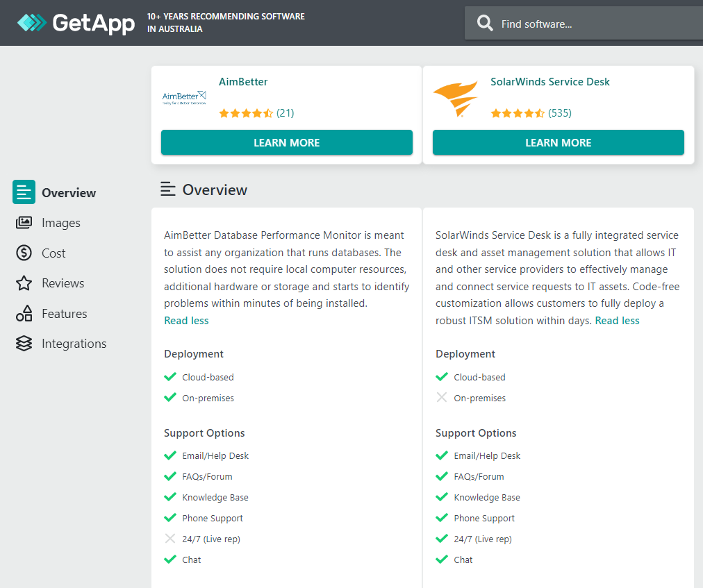Open SolarWinds Service Desk title link
The image size is (703, 588).
click(550, 82)
